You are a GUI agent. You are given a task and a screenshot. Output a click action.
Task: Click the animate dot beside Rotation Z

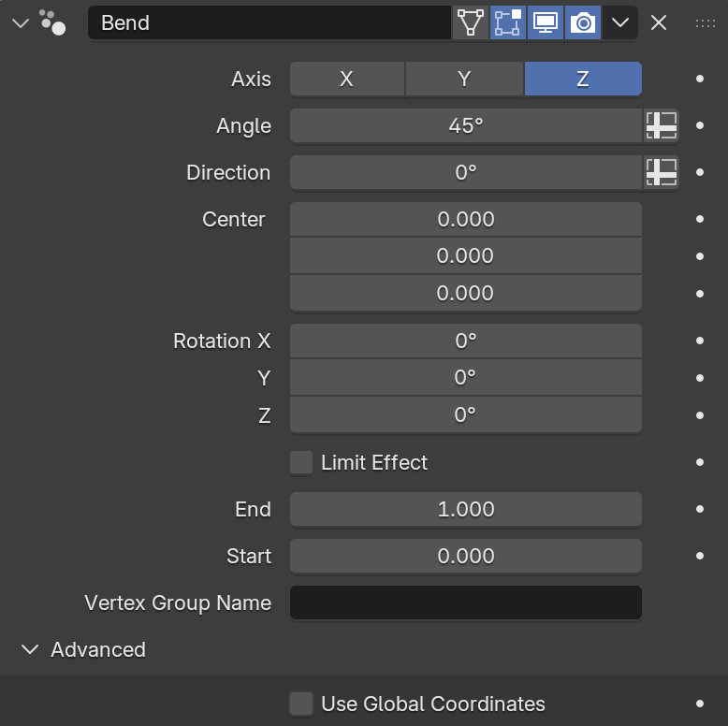pos(700,415)
